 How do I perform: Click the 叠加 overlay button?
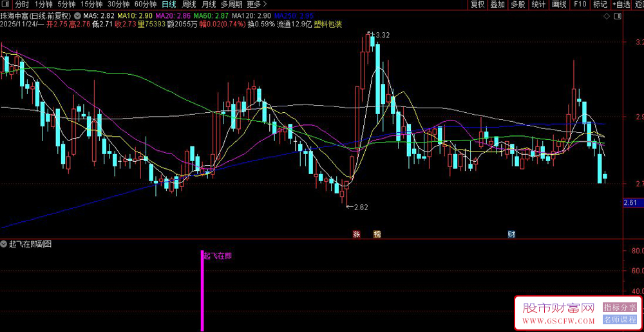497,5
